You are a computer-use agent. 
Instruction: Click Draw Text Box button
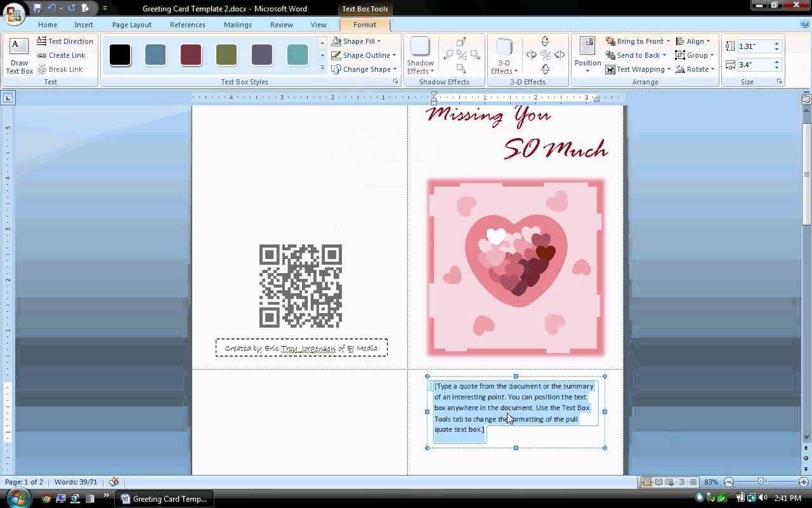tap(19, 56)
